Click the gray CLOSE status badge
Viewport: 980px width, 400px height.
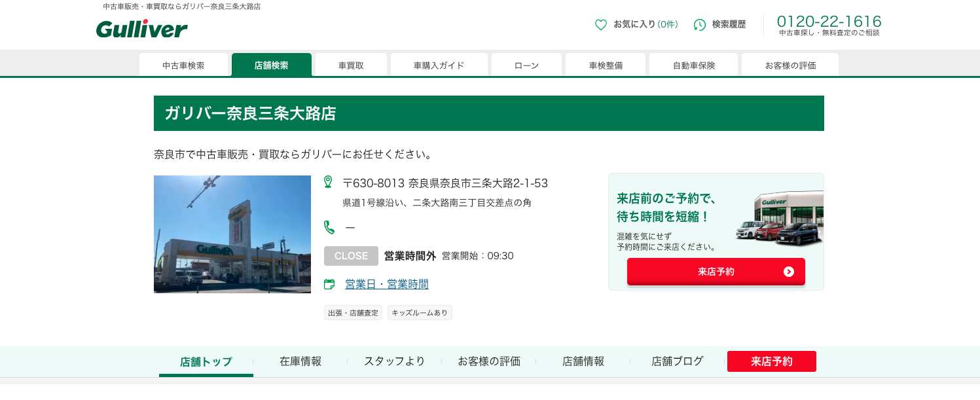pyautogui.click(x=351, y=256)
